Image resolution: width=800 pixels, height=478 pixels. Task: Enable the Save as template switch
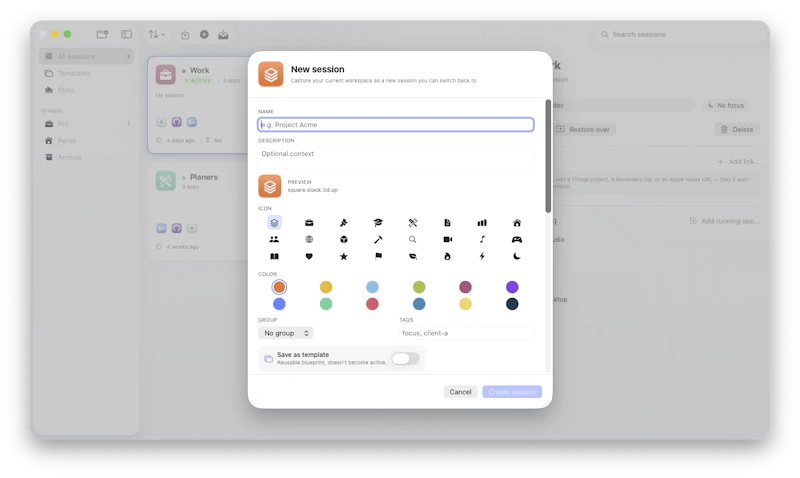click(x=405, y=358)
